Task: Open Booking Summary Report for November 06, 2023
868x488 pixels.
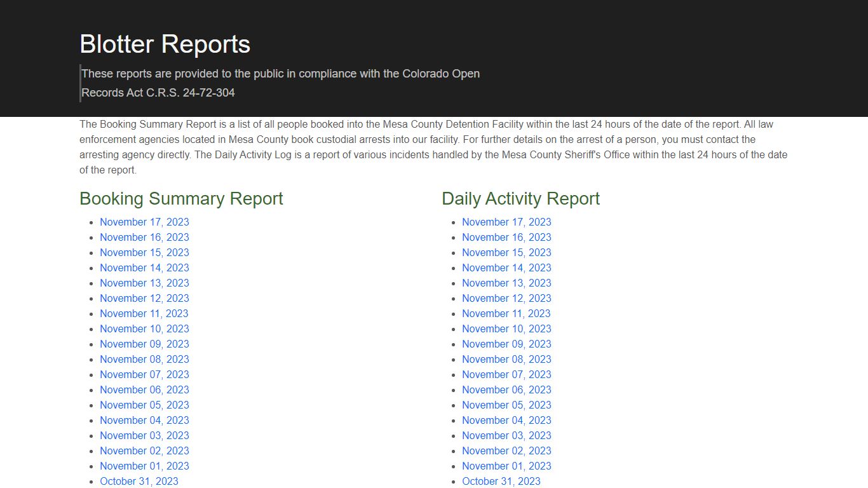Action: click(144, 390)
